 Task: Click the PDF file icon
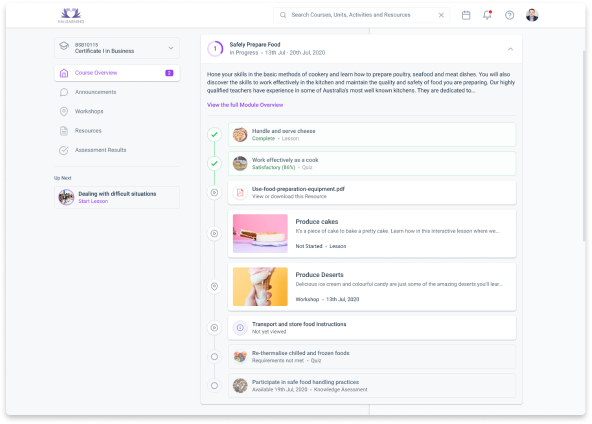pyautogui.click(x=240, y=193)
